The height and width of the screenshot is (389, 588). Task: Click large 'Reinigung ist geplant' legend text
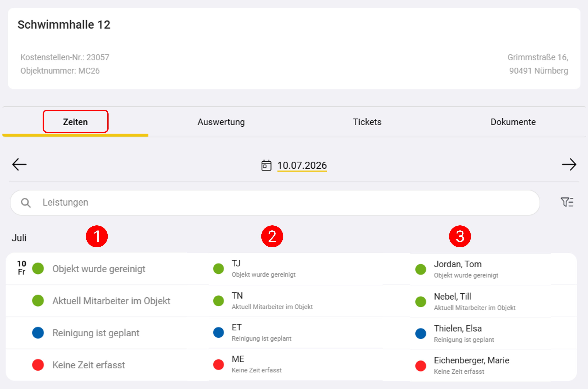pyautogui.click(x=96, y=333)
